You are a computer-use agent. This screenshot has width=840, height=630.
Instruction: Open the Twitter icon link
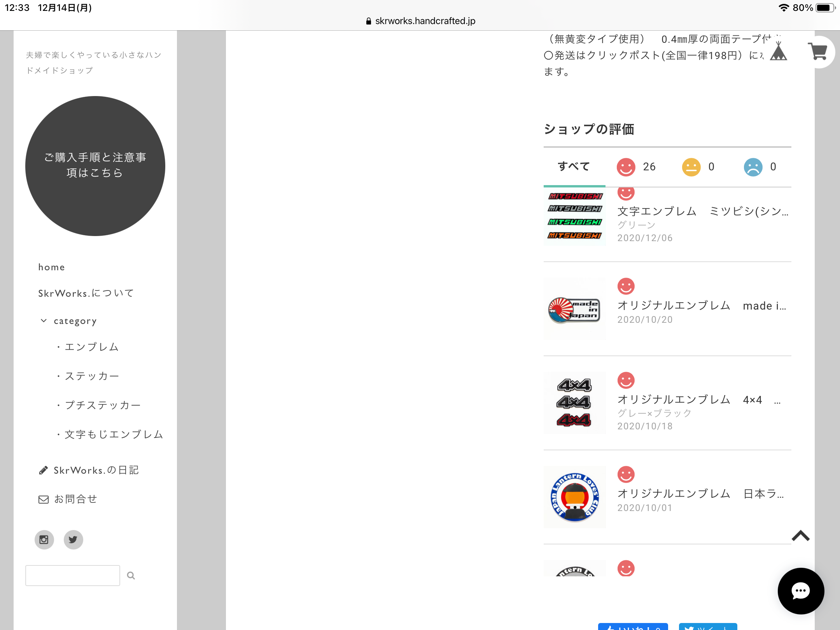(73, 539)
